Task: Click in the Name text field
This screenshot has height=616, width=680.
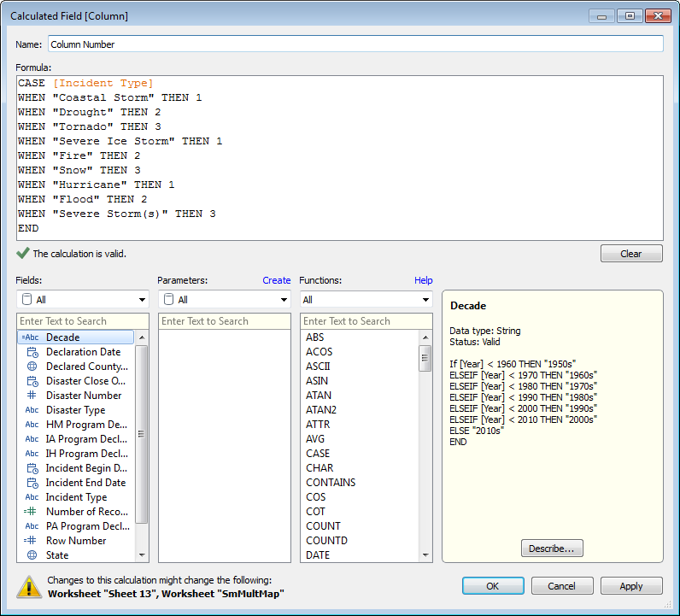Action: pos(355,44)
